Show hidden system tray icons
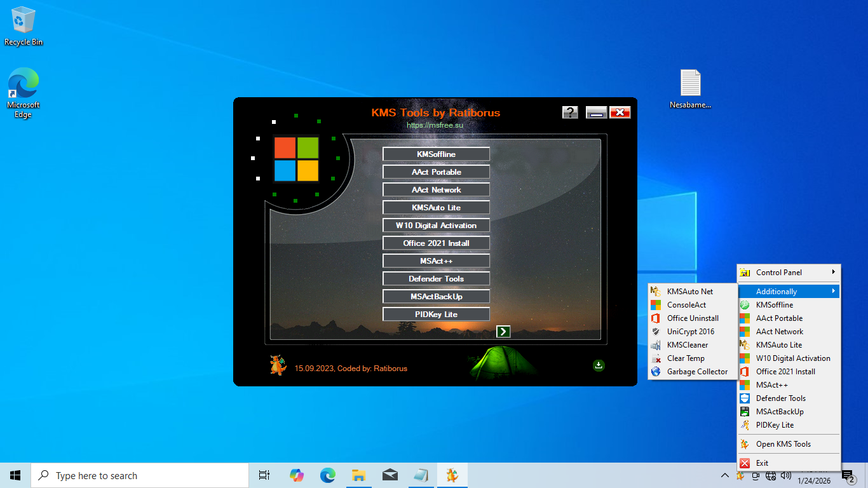Viewport: 868px width, 488px height. (724, 475)
